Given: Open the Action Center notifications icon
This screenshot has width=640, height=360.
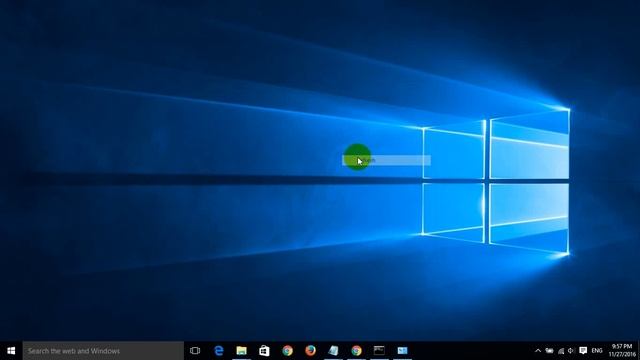Looking at the screenshot, I should pyautogui.click(x=583, y=351).
